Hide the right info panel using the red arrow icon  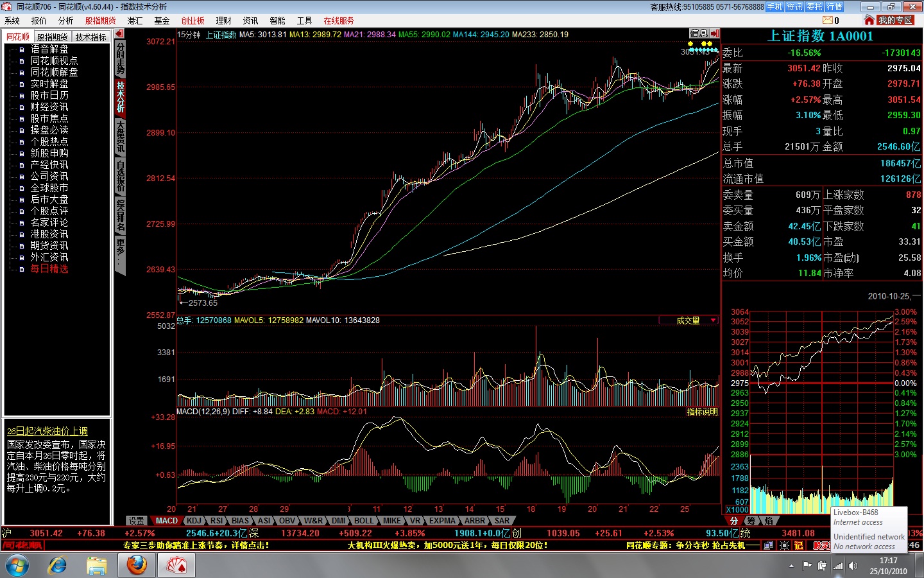715,33
